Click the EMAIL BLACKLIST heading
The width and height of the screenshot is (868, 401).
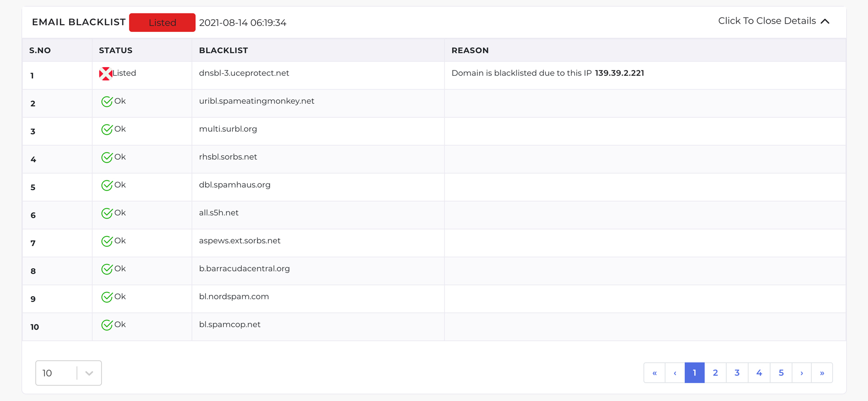pos(79,22)
